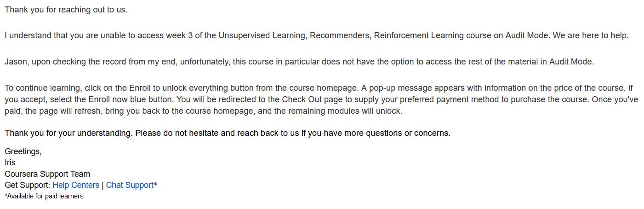The width and height of the screenshot is (644, 209).
Task: Click the 'Coursera Support Team' signature line
Action: (47, 174)
